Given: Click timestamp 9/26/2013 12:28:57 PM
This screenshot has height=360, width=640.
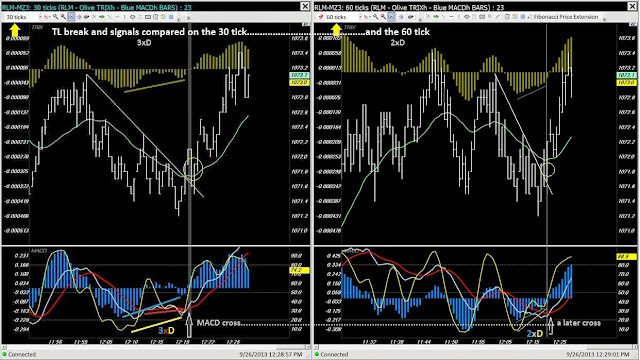Looking at the screenshot, I should pyautogui.click(x=271, y=354).
